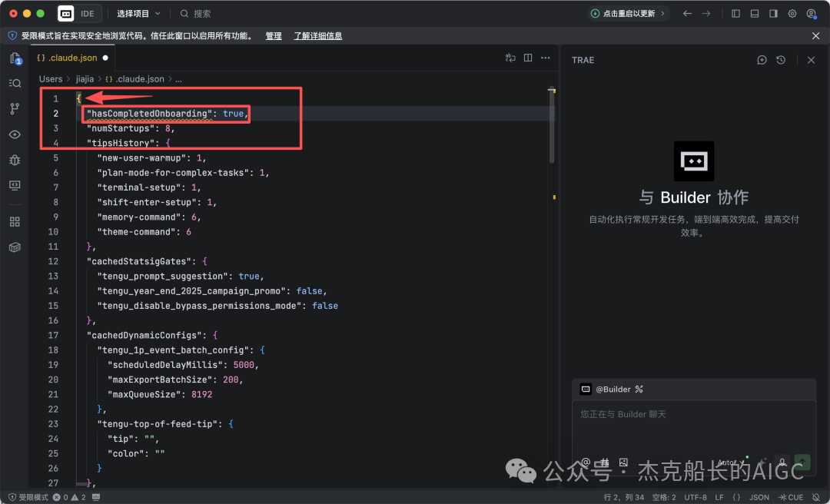Select JSON language mode in status bar

click(x=759, y=497)
